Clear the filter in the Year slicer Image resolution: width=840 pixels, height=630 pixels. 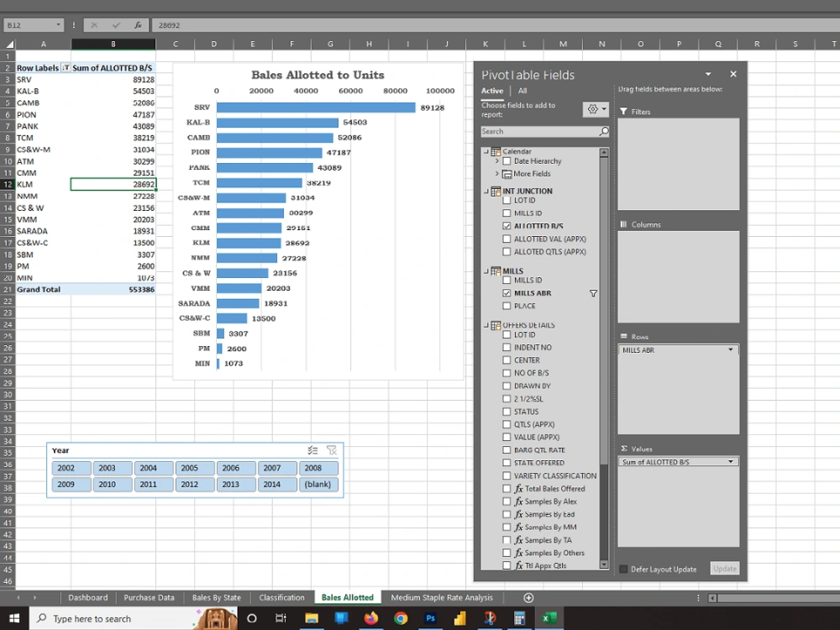click(332, 450)
